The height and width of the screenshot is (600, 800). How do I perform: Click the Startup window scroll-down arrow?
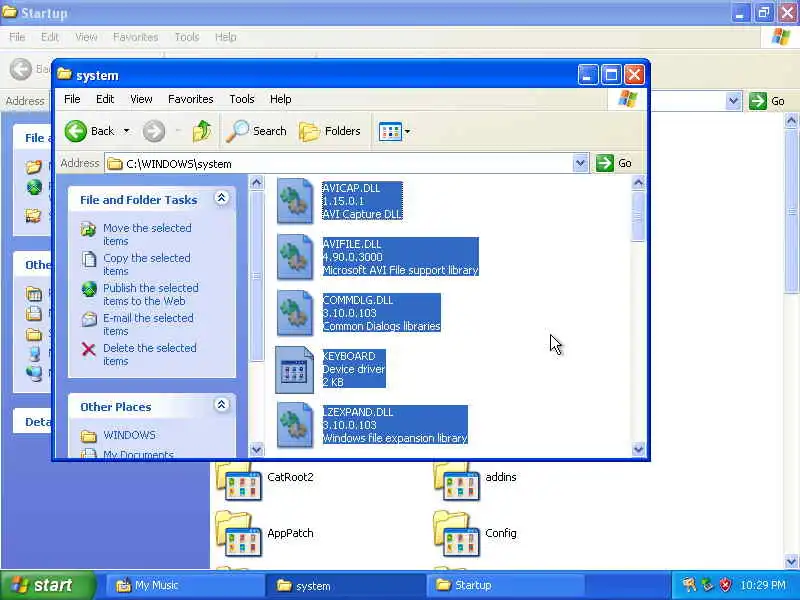tap(791, 562)
